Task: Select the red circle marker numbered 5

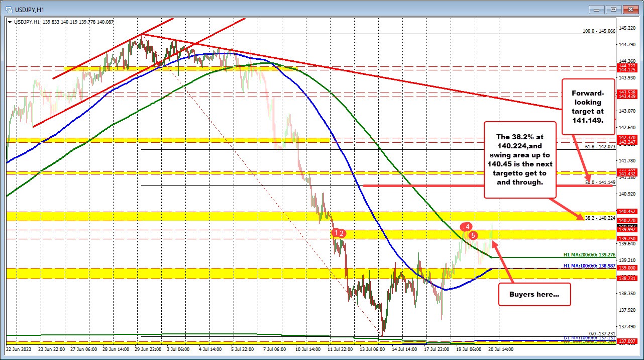Action: (x=473, y=235)
